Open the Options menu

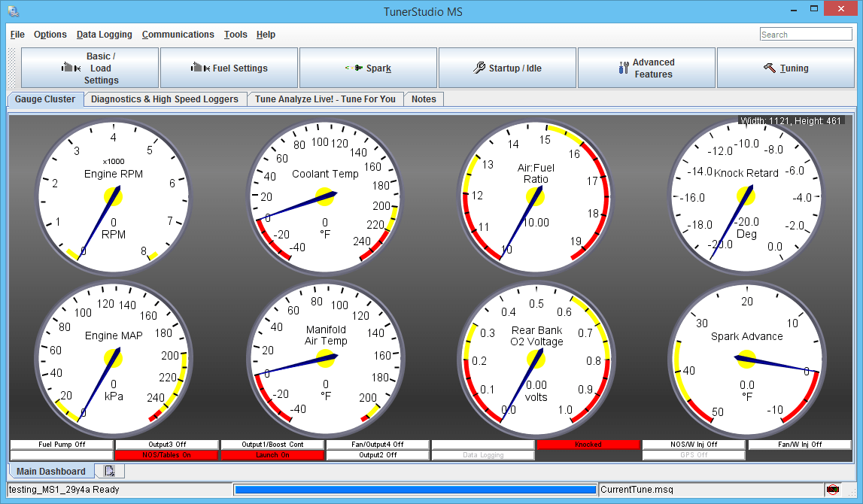(50, 34)
